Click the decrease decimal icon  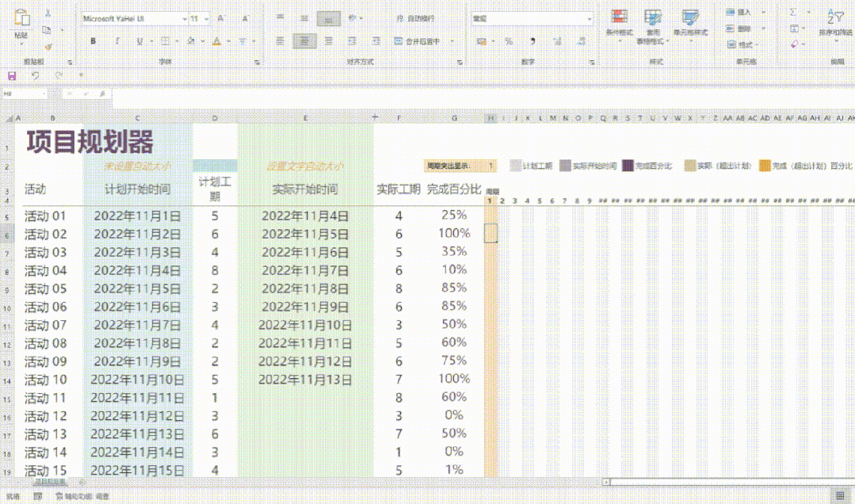pos(582,41)
